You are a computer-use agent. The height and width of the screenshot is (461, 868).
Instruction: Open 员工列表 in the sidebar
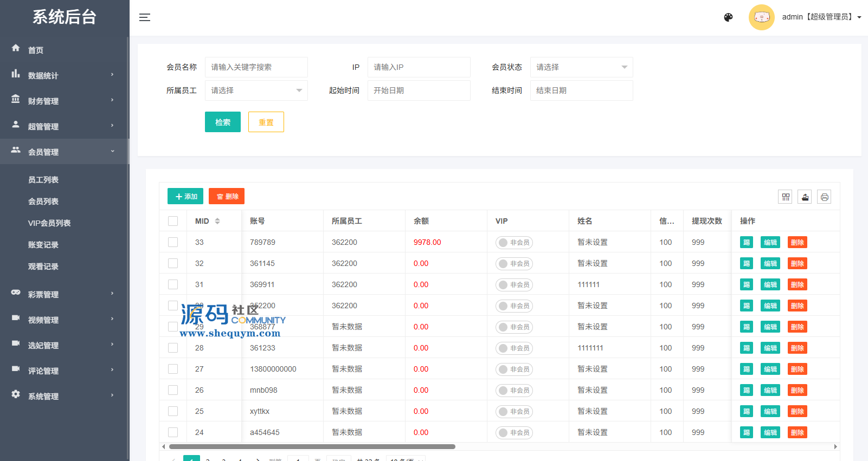(43, 180)
